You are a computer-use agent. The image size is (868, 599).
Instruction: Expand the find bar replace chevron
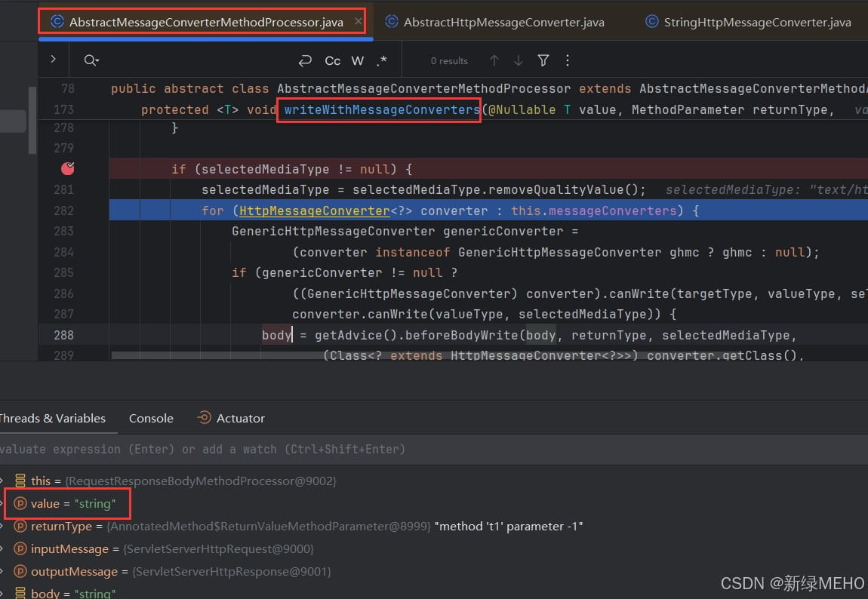(53, 59)
